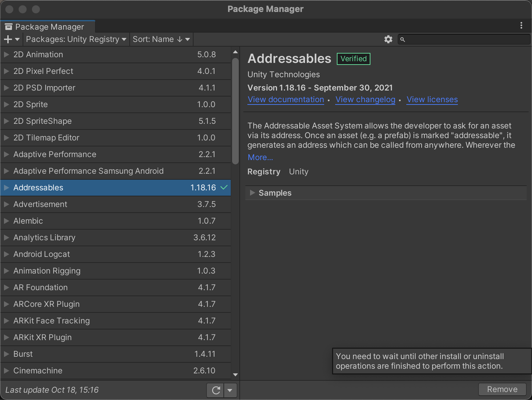Open the refresh options dropdown arrow
The height and width of the screenshot is (400, 532).
pyautogui.click(x=230, y=390)
